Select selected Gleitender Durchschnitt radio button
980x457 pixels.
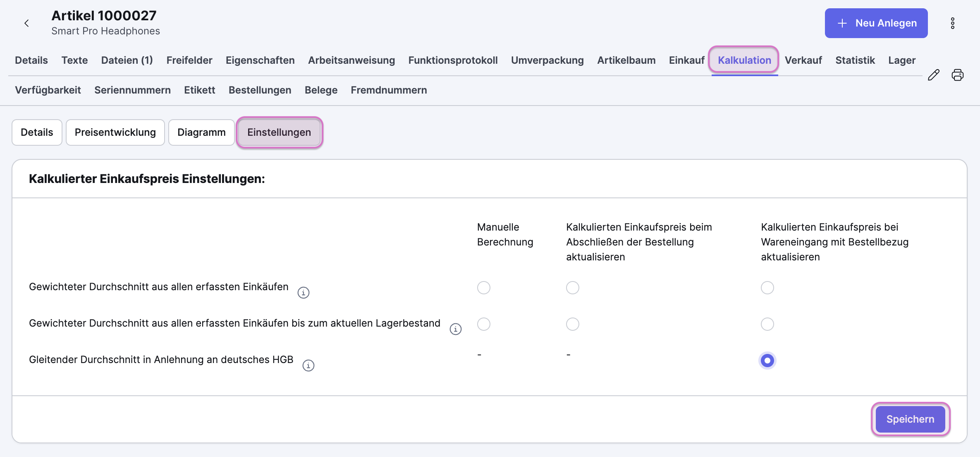tap(767, 361)
